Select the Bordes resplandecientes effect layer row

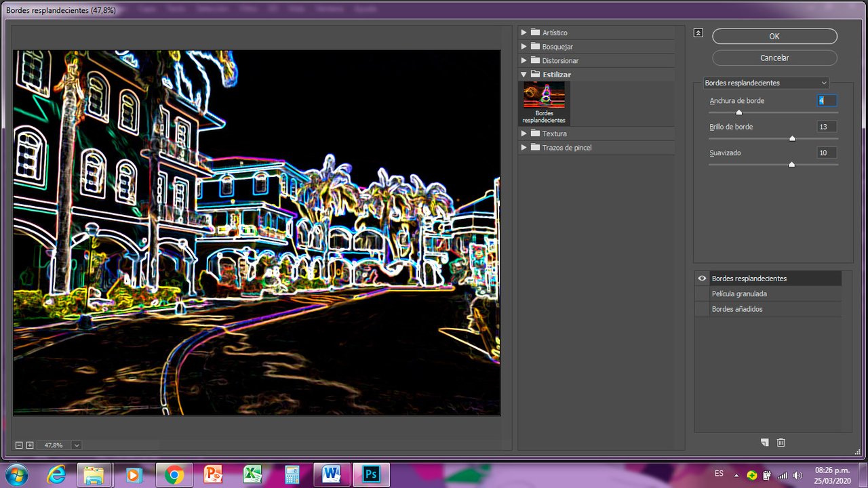(775, 279)
